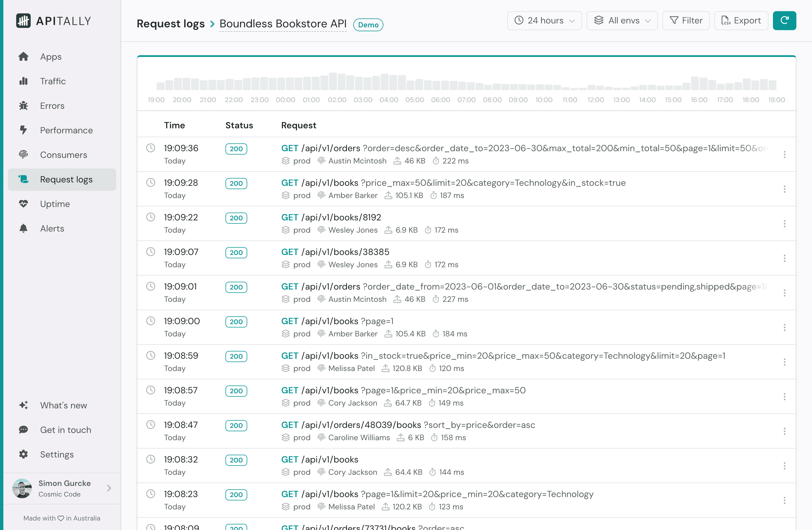Refresh the request logs

[x=784, y=20]
